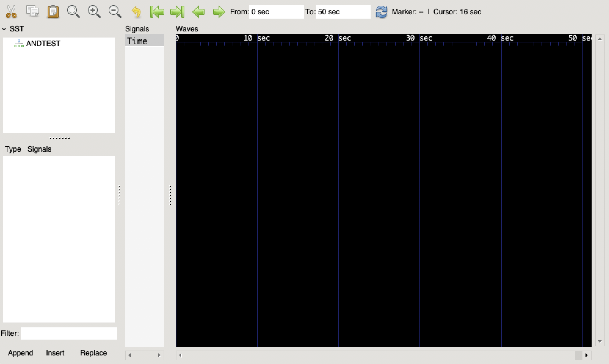Select the ANDTEST tree node
The width and height of the screenshot is (609, 364).
(43, 43)
